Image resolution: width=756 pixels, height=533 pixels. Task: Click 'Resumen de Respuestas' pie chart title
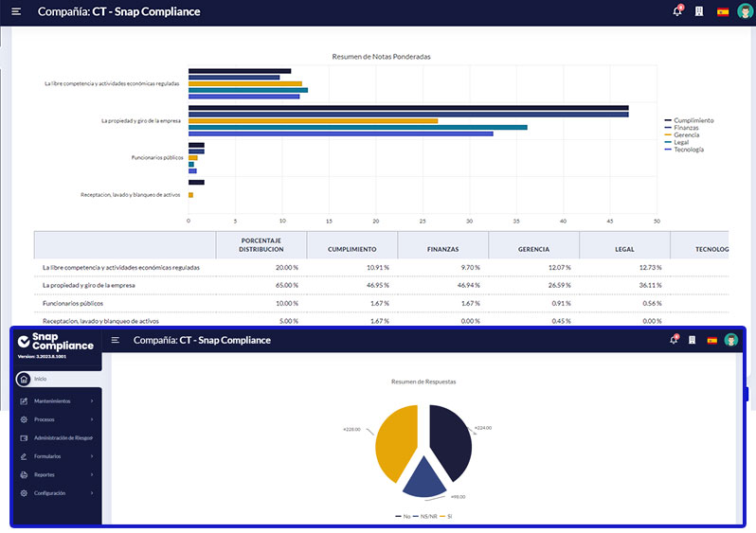tap(423, 382)
